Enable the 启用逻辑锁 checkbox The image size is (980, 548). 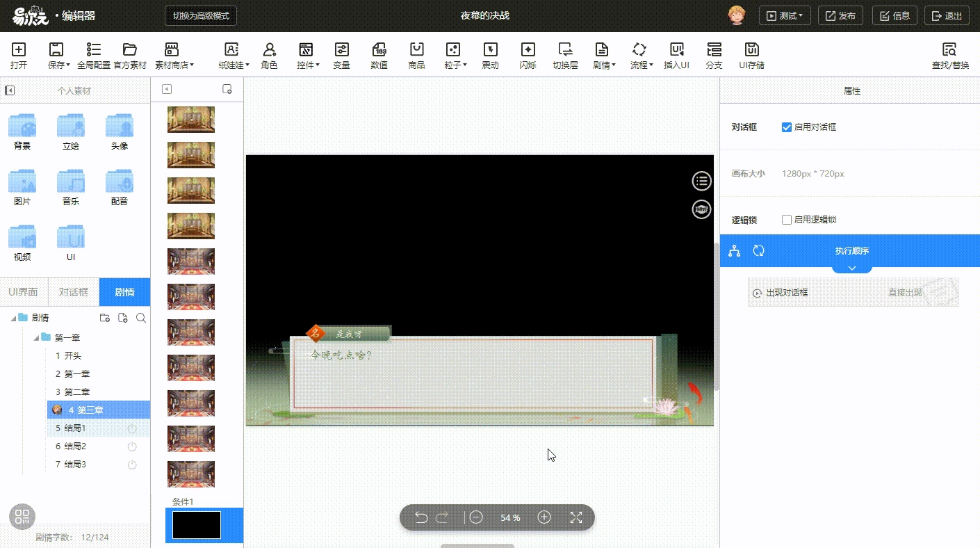[787, 220]
